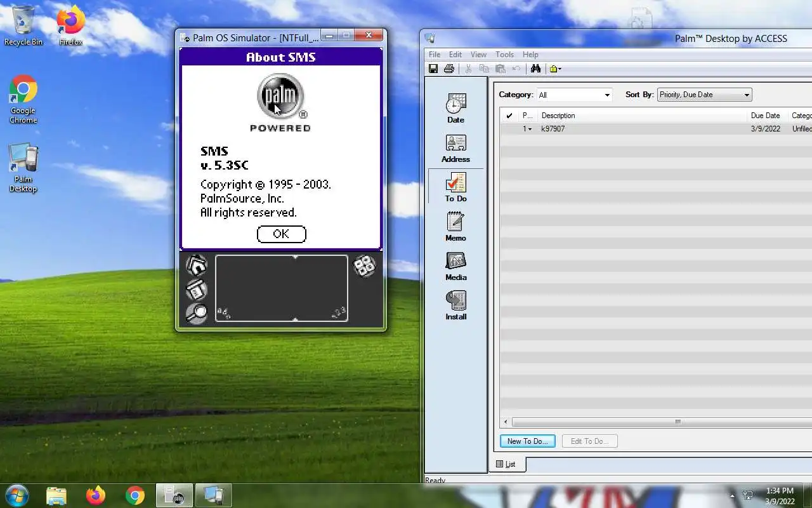
Task: Open the Date view in Palm Desktop
Action: (x=455, y=108)
